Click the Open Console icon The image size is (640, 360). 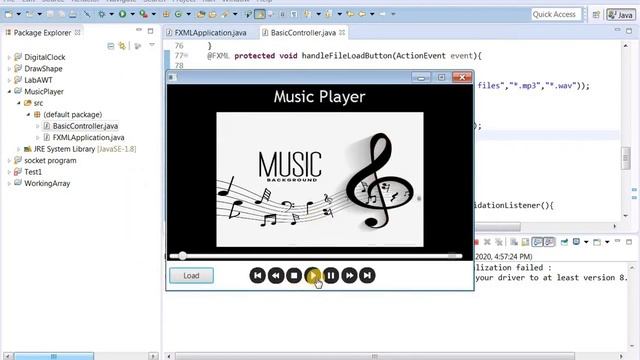click(x=597, y=242)
